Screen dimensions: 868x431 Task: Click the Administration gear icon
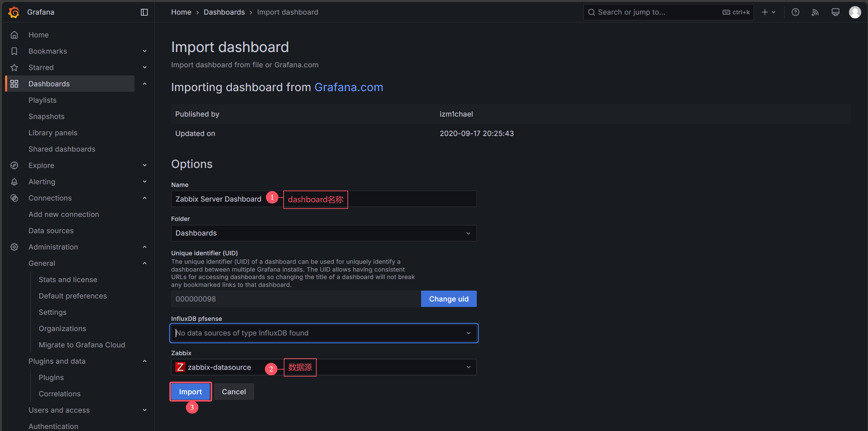(x=14, y=247)
